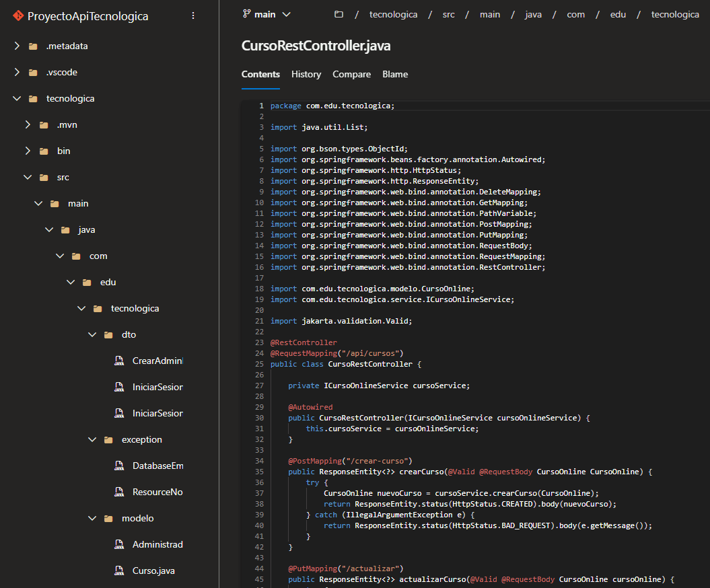Click the Administrad Java file icon
Viewport: 710px width, 588px height.
coord(119,544)
